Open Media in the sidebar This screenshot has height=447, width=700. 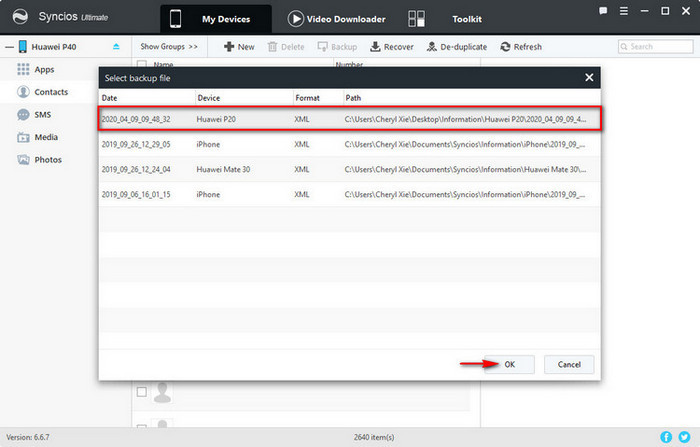click(46, 137)
